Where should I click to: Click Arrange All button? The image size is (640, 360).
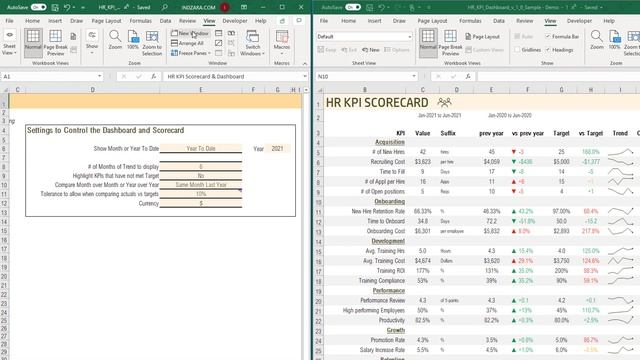coord(187,43)
